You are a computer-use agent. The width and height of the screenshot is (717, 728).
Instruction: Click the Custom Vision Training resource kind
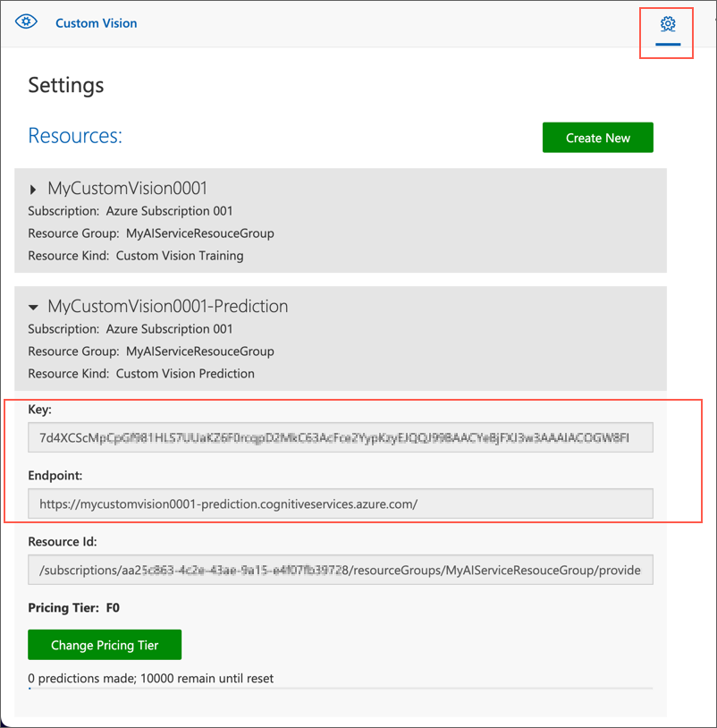[180, 256]
